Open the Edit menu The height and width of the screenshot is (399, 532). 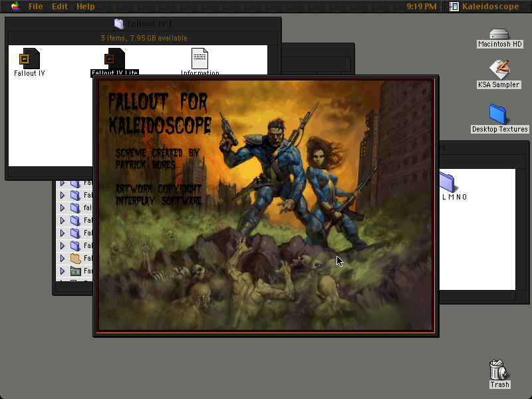(60, 6)
